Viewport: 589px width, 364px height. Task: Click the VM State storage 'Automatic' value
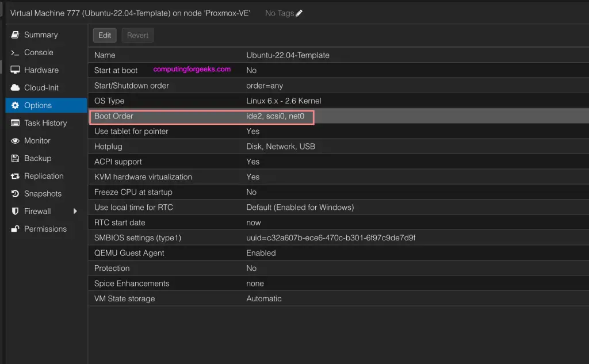click(x=263, y=298)
